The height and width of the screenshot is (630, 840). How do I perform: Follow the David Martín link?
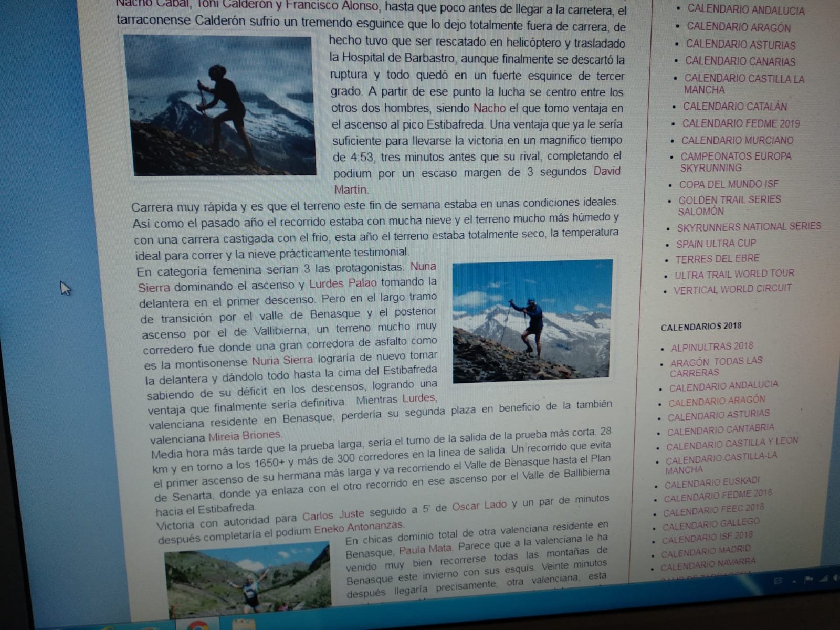607,171
